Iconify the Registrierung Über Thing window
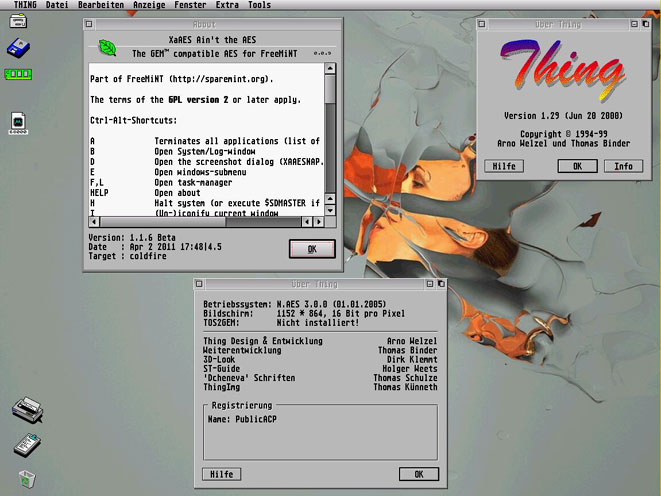The image size is (661, 496). point(430,284)
